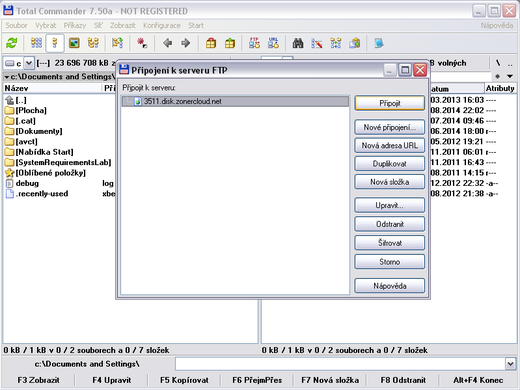
Task: Click the Připojit button
Action: pos(390,103)
